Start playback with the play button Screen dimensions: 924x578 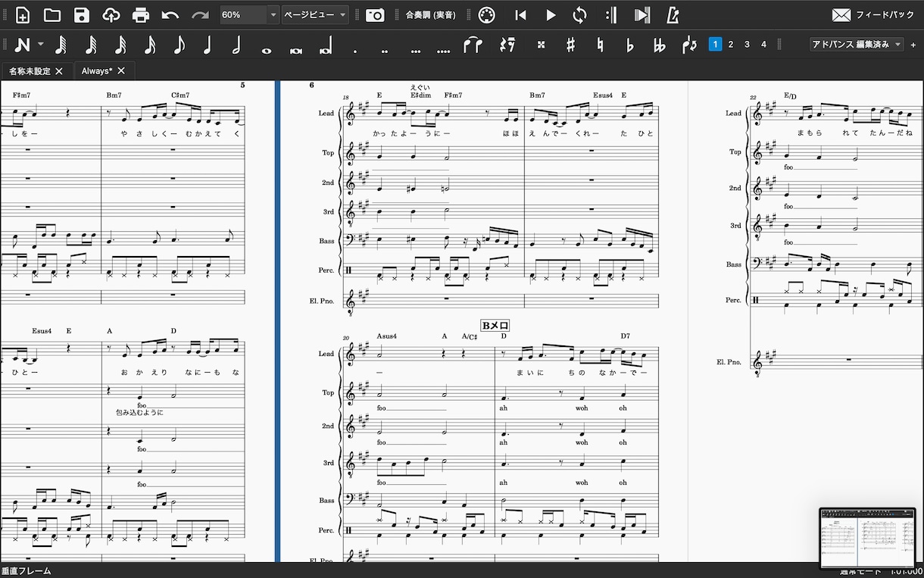(551, 14)
